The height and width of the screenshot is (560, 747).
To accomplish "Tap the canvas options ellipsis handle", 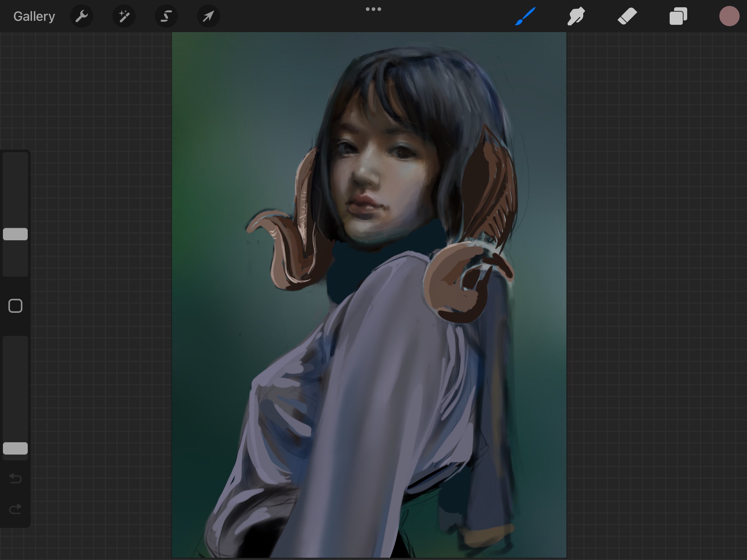I will [x=373, y=9].
